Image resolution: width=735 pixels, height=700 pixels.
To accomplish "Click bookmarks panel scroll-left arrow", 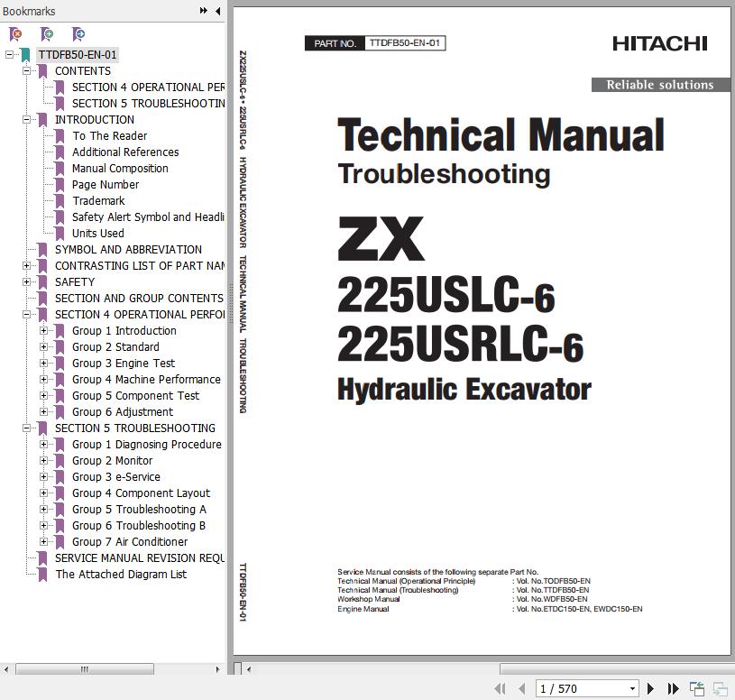I will [6, 669].
